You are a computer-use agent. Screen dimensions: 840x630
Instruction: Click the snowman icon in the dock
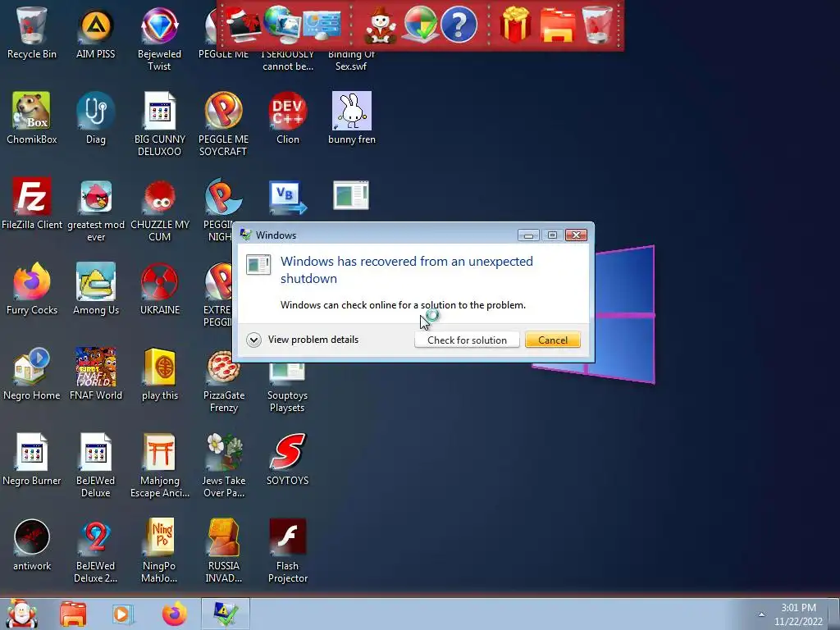(381, 25)
